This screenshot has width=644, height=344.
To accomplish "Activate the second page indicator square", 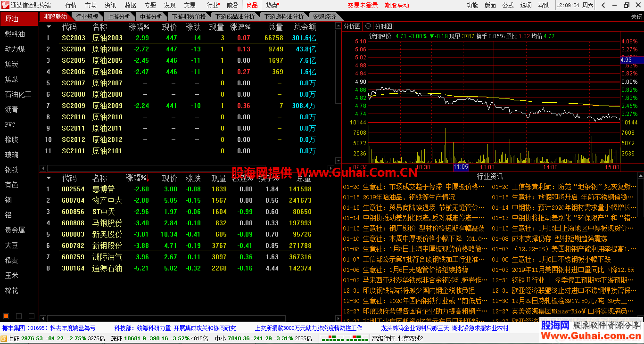I will point(19,316).
